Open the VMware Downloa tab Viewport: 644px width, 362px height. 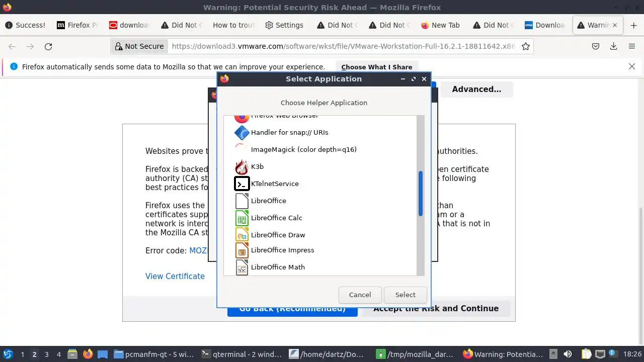(x=545, y=25)
